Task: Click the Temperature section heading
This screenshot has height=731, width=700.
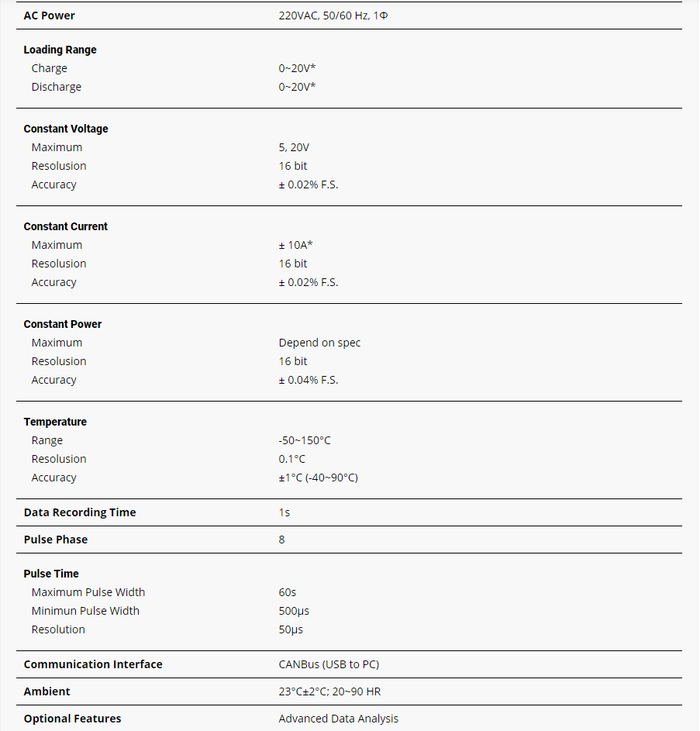Action: pyautogui.click(x=55, y=422)
